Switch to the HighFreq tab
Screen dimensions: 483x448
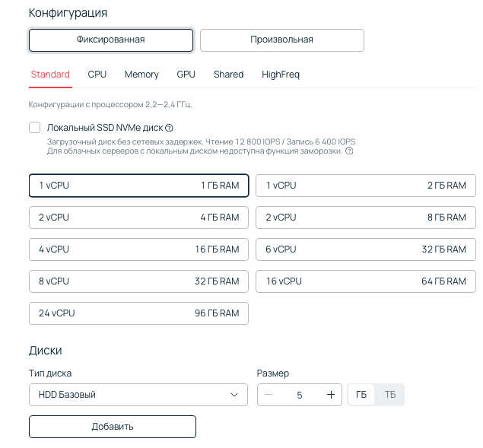point(281,75)
